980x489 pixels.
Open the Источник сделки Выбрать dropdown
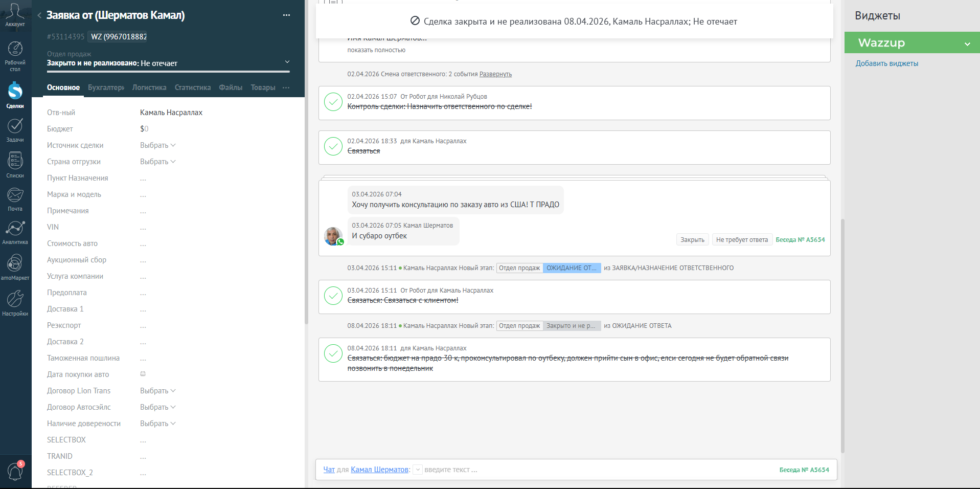157,145
